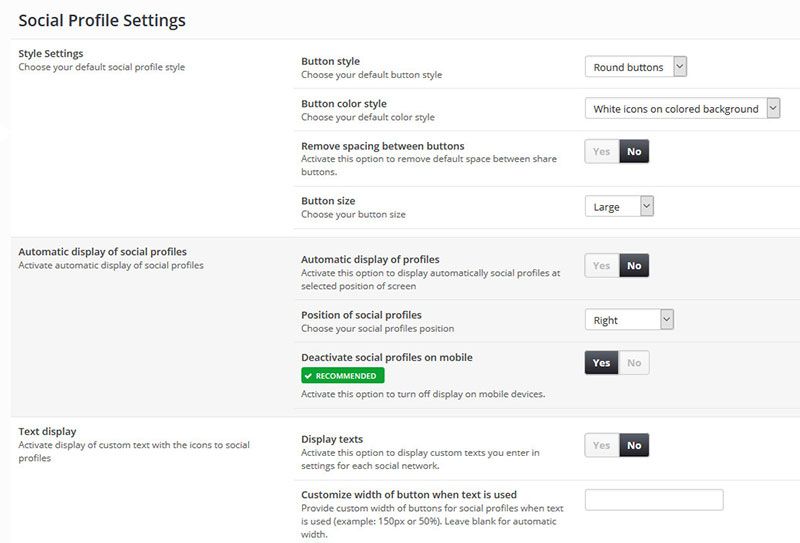Click the Button size dropdown arrow
The image size is (800, 543).
coord(646,207)
